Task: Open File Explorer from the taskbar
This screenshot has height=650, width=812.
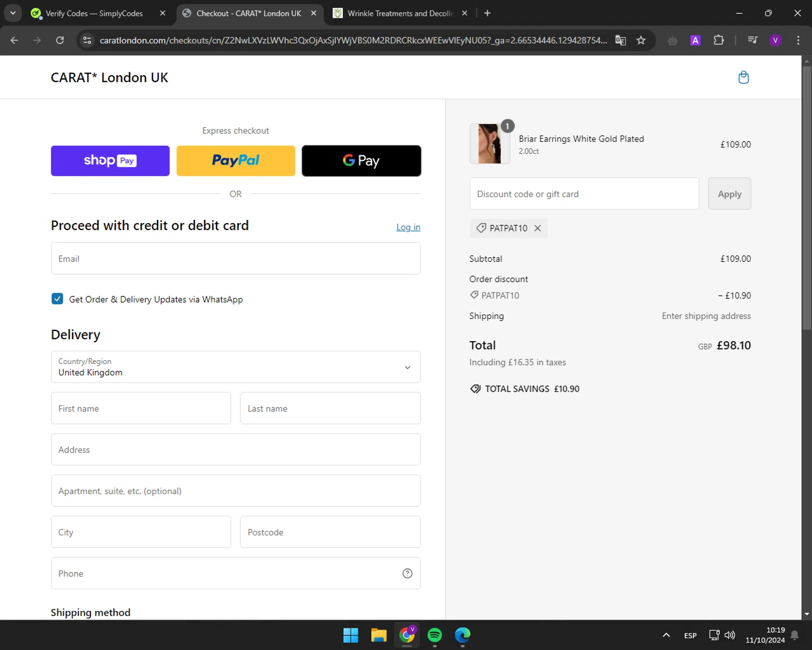Action: 379,635
